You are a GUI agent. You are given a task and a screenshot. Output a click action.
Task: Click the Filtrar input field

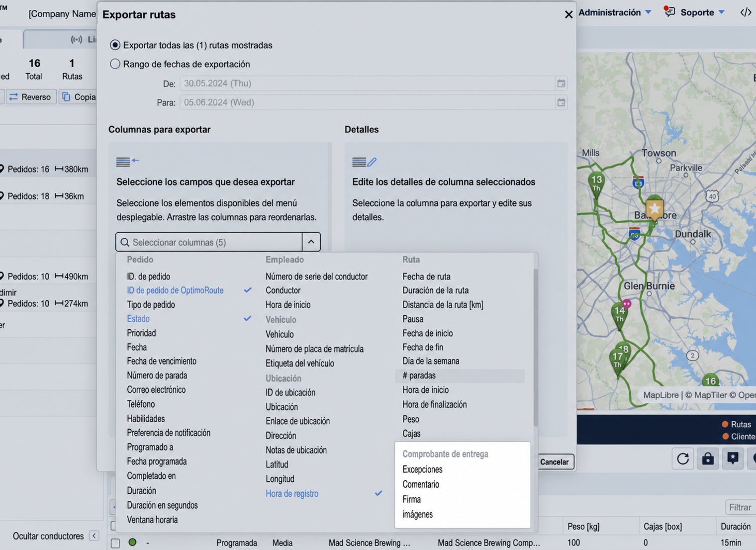(x=740, y=507)
